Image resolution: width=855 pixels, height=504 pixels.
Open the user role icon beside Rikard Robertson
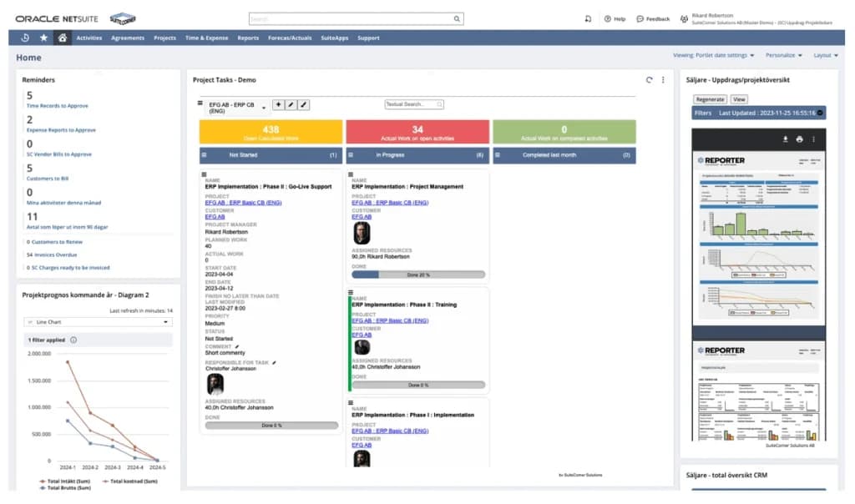click(x=684, y=19)
